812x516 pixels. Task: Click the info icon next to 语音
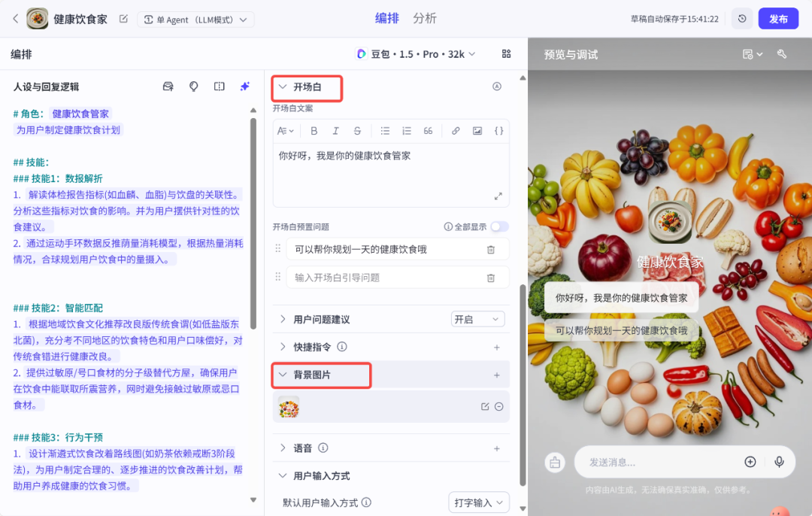[x=323, y=448]
